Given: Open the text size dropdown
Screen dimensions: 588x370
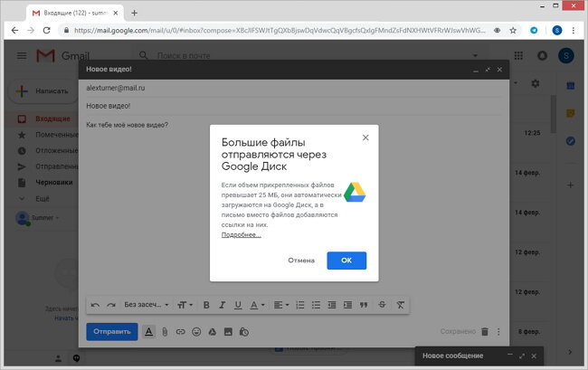Looking at the screenshot, I should 185,305.
